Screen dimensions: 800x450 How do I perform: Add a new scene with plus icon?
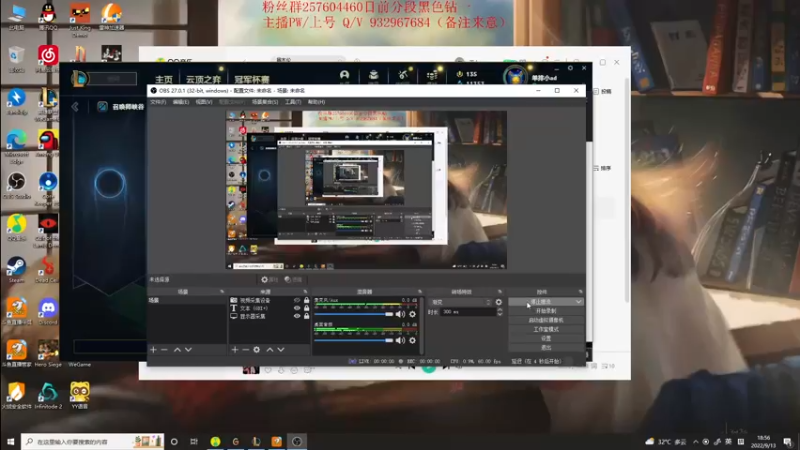153,349
